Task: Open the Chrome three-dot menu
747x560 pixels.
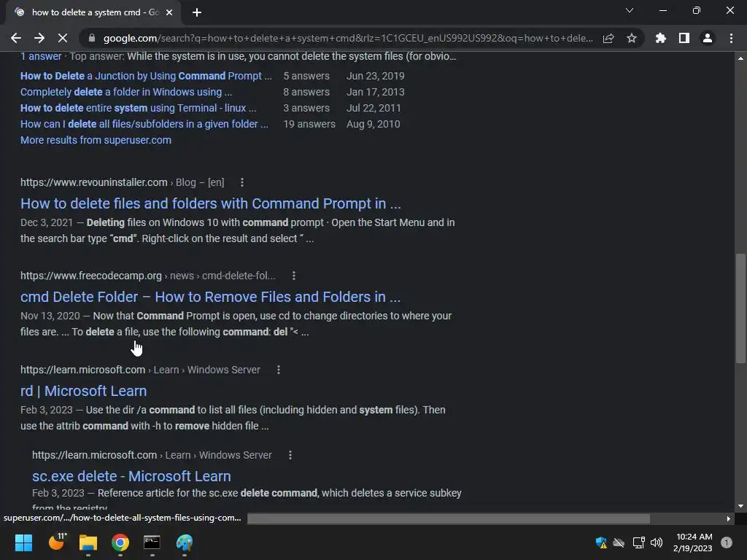Action: click(x=731, y=38)
